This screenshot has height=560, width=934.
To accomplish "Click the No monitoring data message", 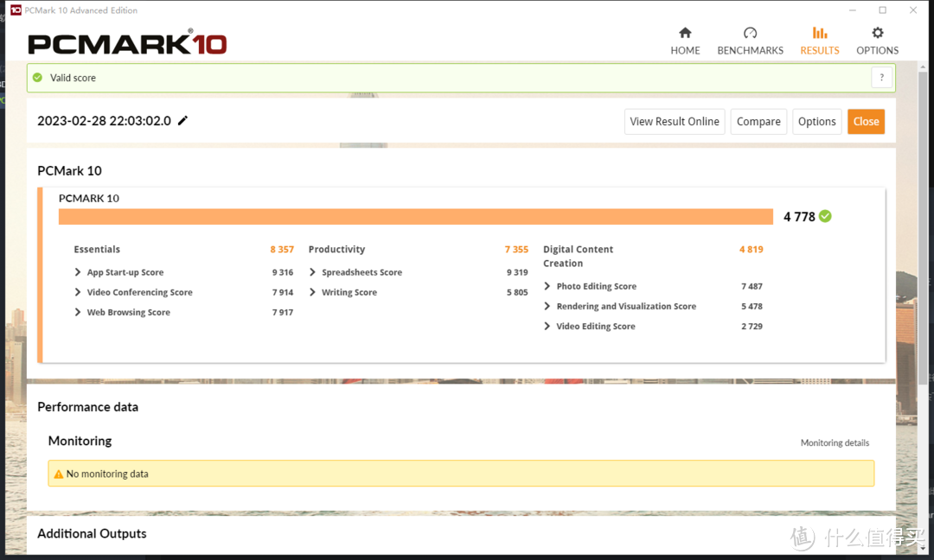I will pyautogui.click(x=461, y=474).
